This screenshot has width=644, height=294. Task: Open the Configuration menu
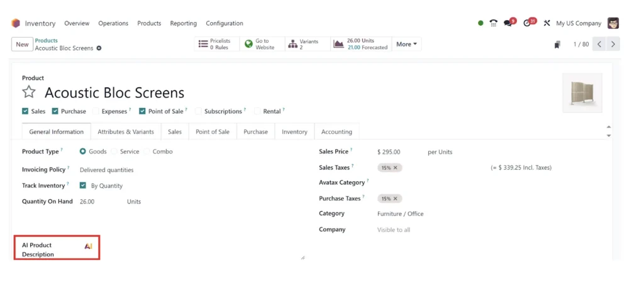[225, 23]
